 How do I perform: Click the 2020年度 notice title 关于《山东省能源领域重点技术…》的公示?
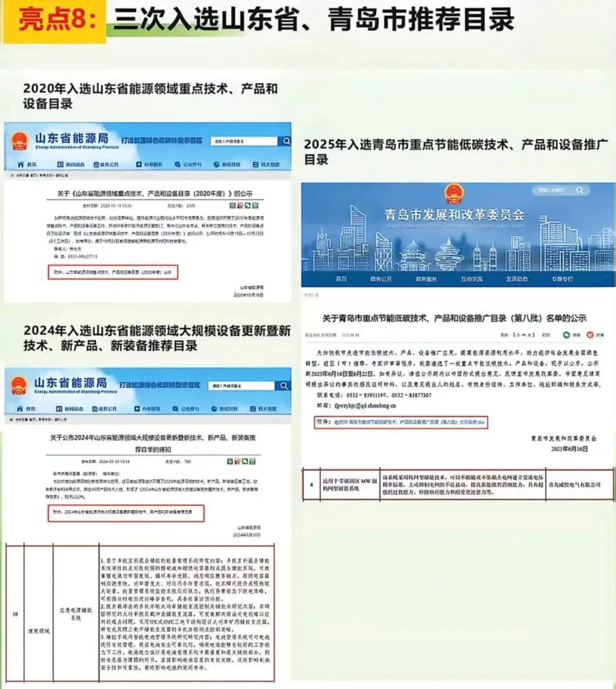point(155,193)
